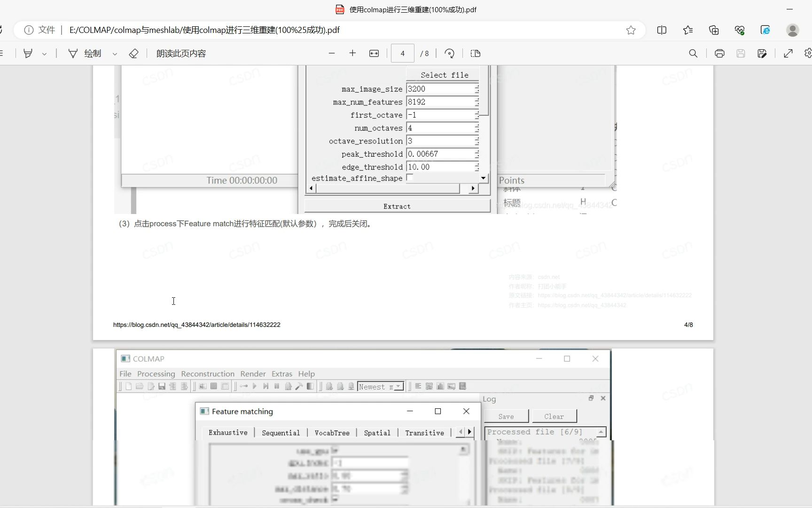
Task: Click the 朗读此页内容 read aloud button
Action: point(181,54)
